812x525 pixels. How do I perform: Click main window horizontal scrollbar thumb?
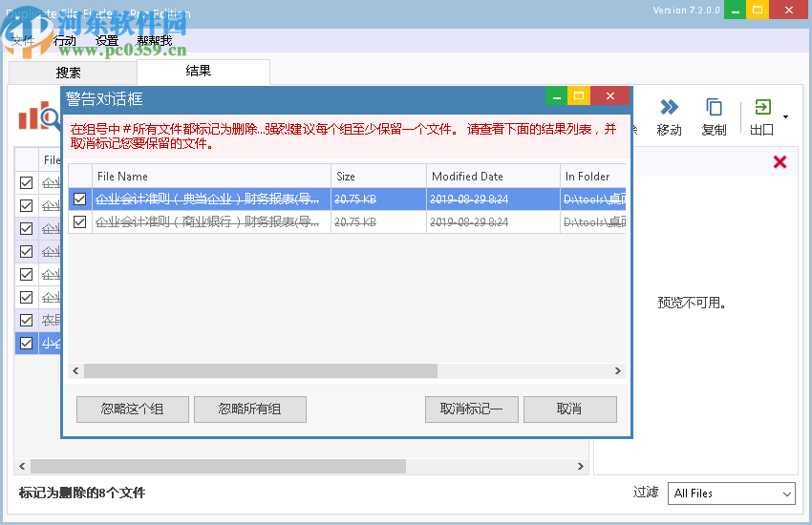coord(218,467)
